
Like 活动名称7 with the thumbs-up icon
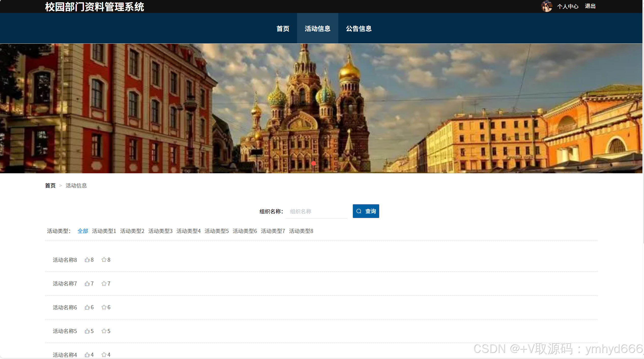point(87,284)
